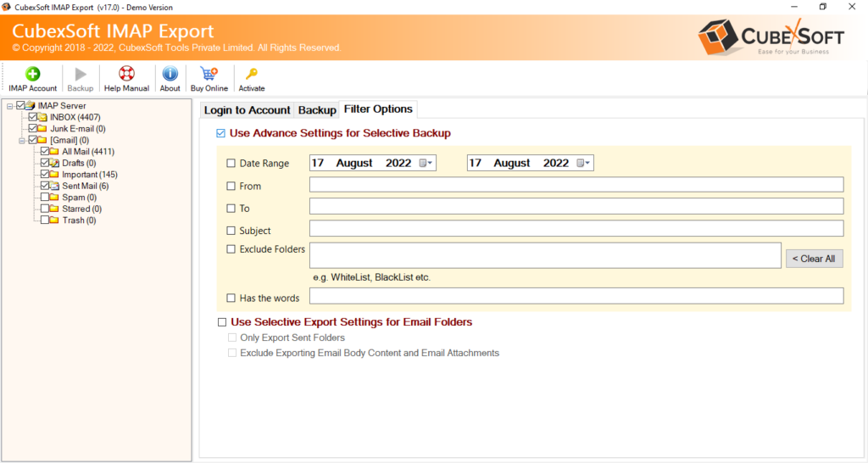The image size is (868, 463).
Task: Uncheck the IMAP Server root checkbox
Action: (20, 105)
